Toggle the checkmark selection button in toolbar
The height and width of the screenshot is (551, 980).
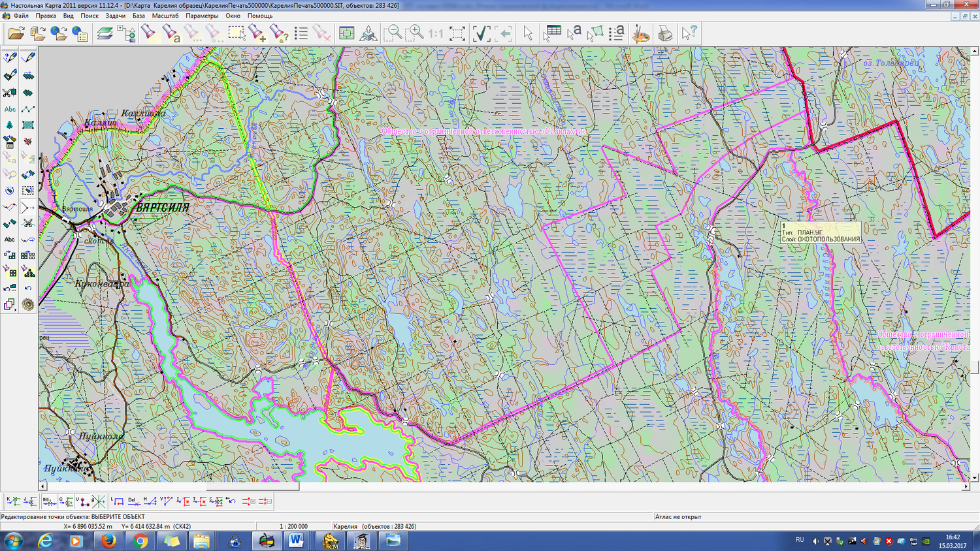[x=481, y=33]
